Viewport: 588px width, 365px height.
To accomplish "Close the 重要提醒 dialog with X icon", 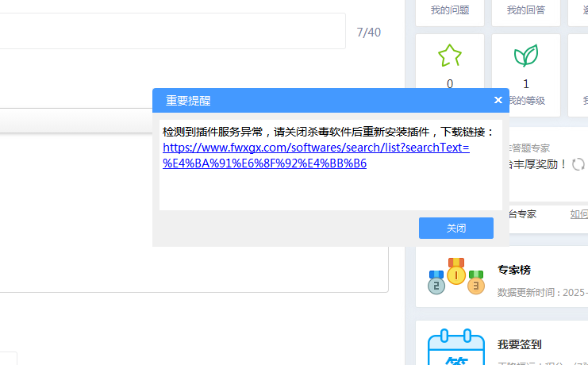I will point(498,100).
